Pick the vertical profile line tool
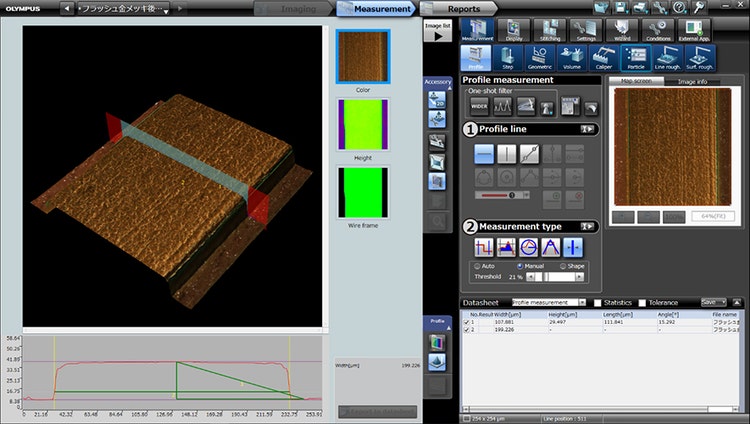This screenshot has width=750, height=424. point(509,154)
